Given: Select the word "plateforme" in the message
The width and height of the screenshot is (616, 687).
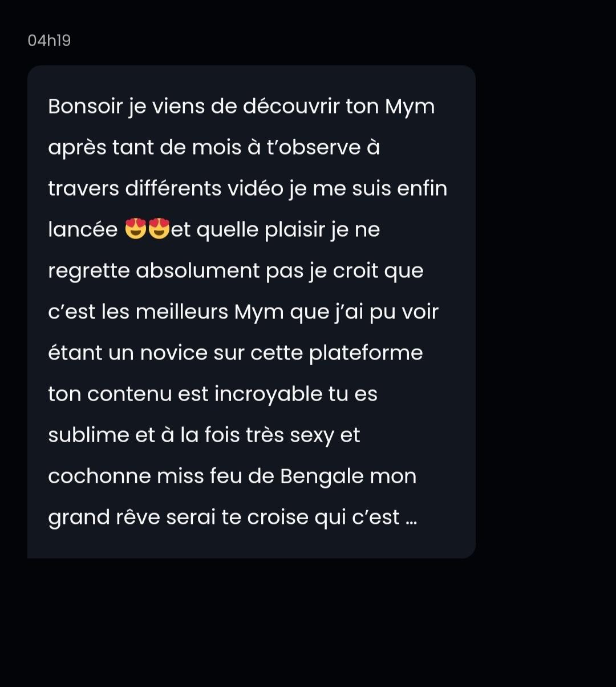Looking at the screenshot, I should (x=366, y=353).
